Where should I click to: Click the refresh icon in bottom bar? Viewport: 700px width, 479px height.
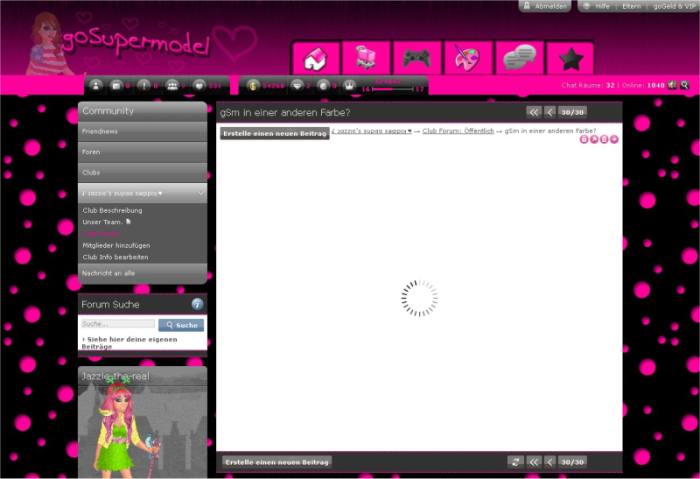click(x=515, y=462)
